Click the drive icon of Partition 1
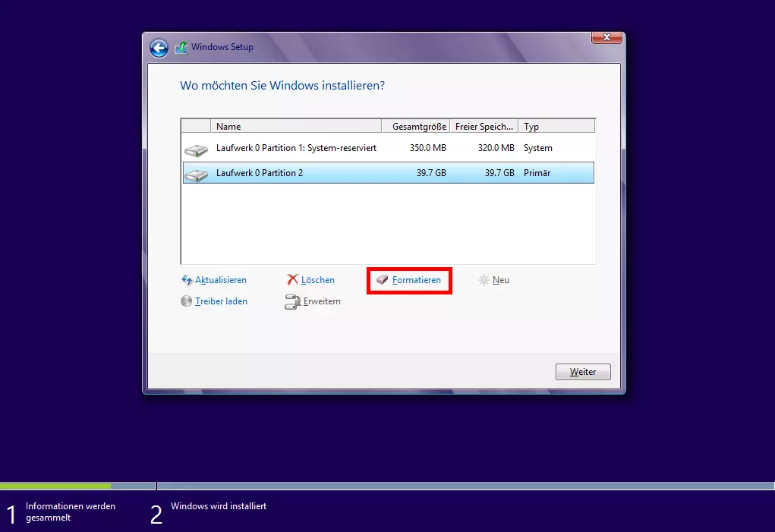 (197, 150)
